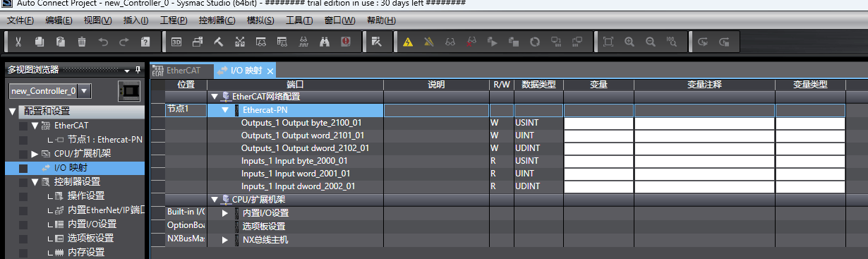Click the build hammer icon
Viewport: 868px width, 259px height.
pos(219,42)
